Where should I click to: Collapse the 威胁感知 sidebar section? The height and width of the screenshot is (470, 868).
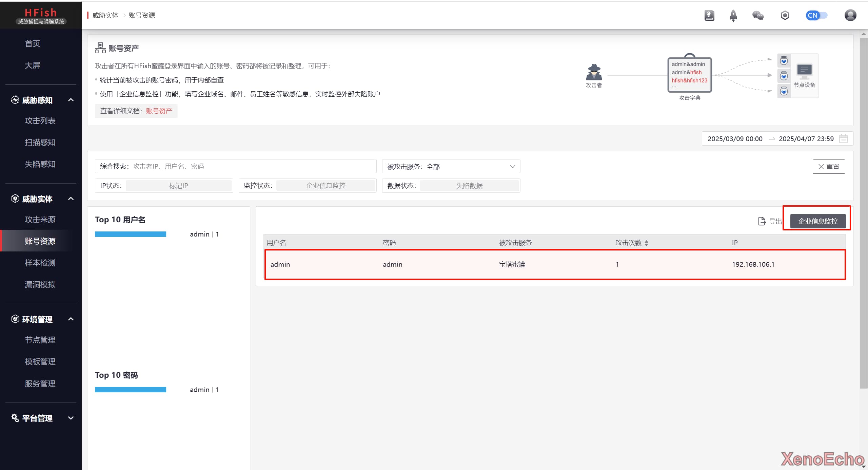[x=71, y=100]
